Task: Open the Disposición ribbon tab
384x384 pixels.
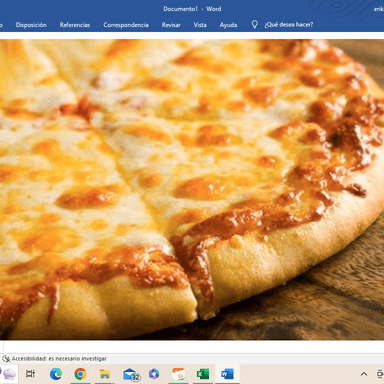Action: tap(31, 25)
